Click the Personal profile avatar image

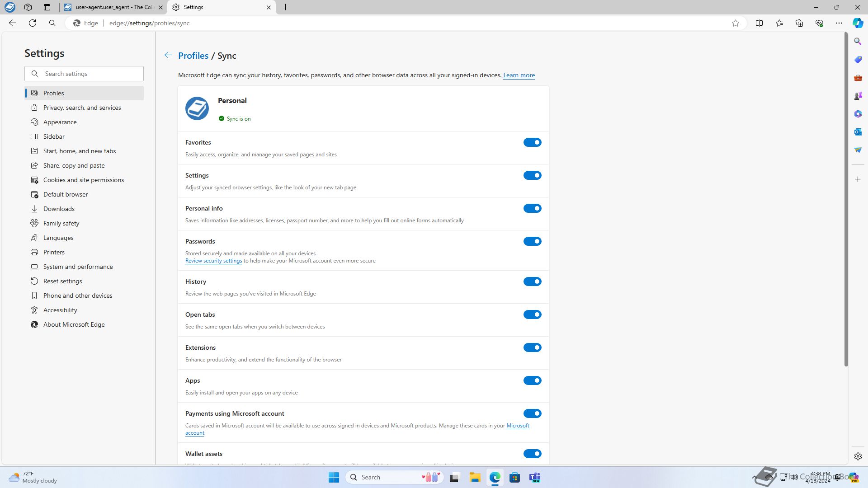click(x=197, y=108)
